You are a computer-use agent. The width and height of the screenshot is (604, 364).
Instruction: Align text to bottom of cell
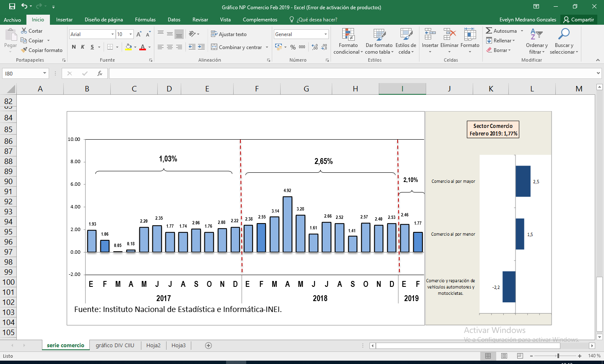(179, 34)
